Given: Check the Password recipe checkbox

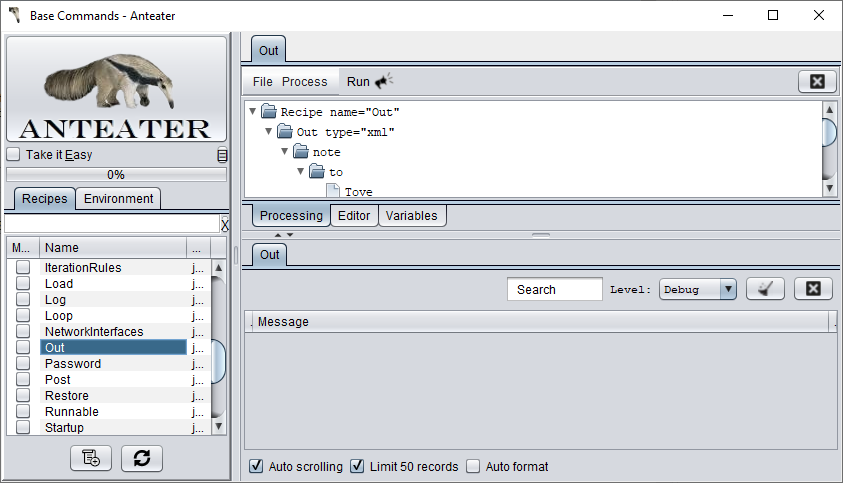Looking at the screenshot, I should click(x=23, y=363).
